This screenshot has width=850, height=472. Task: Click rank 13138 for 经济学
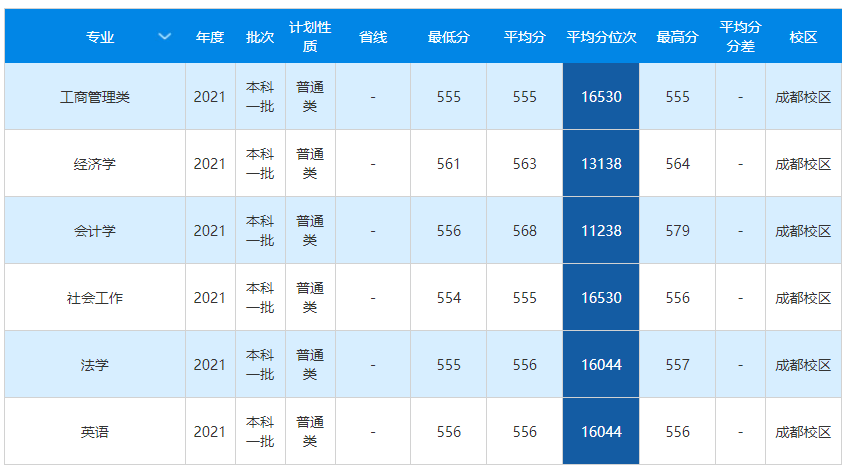click(x=601, y=164)
